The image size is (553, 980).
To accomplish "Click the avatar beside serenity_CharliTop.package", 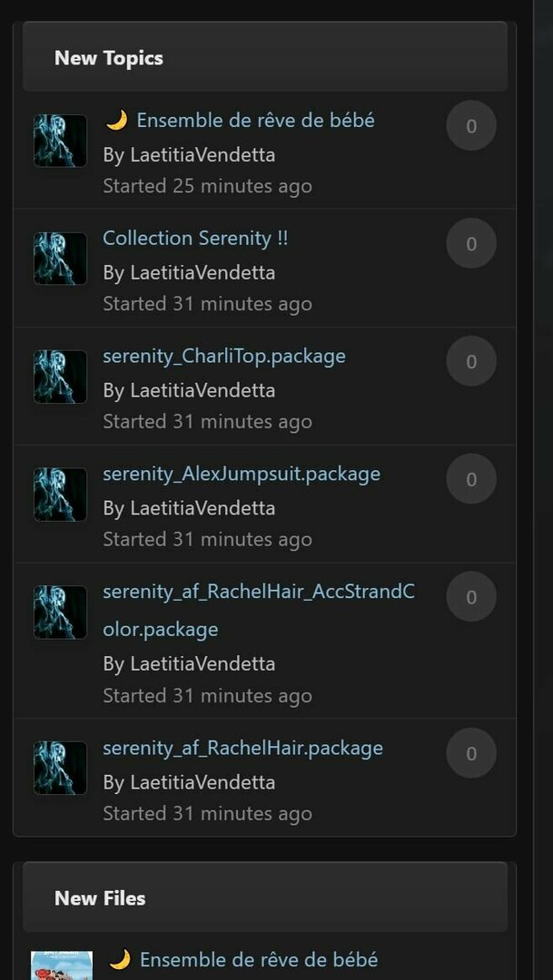I will (x=60, y=377).
